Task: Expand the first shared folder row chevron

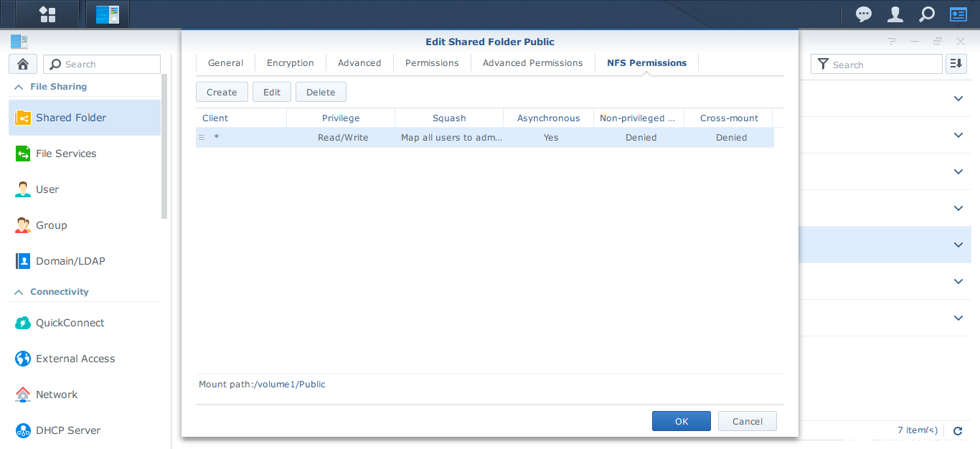Action: [x=958, y=98]
